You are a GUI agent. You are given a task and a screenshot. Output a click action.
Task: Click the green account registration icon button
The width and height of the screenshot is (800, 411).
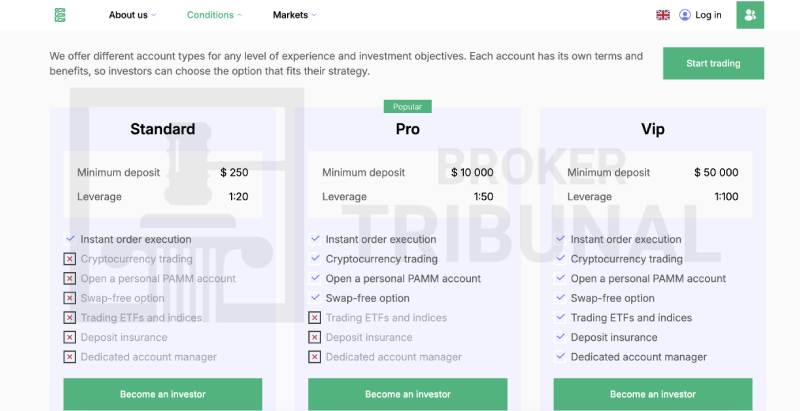750,15
